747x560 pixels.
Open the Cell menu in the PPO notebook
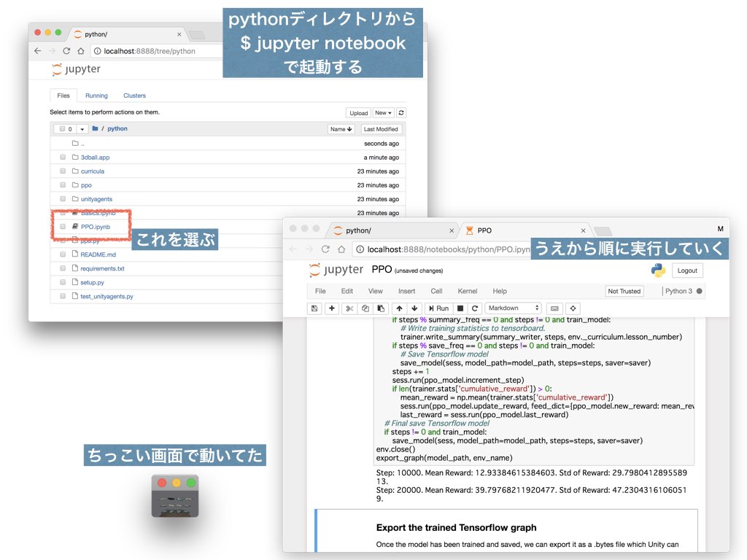pyautogui.click(x=436, y=291)
